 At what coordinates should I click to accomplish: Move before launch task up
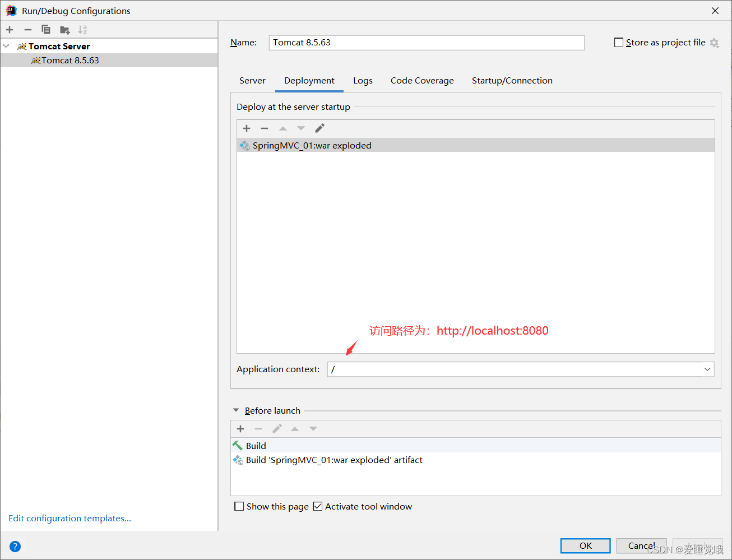(x=295, y=429)
